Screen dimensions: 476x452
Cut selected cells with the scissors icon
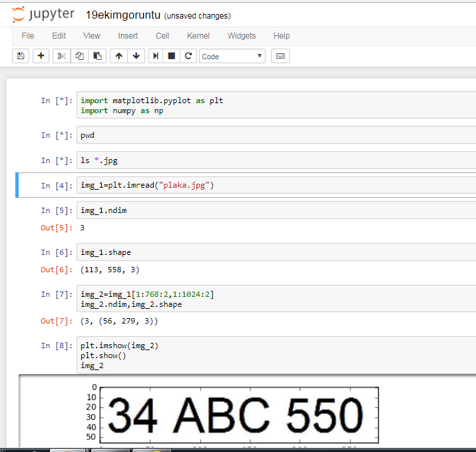click(62, 56)
